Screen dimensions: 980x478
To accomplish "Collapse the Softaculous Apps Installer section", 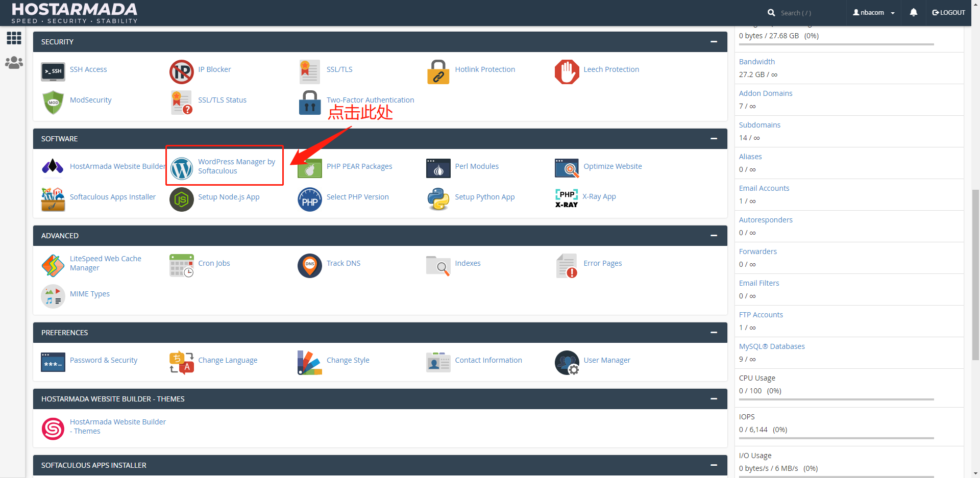I will (x=714, y=465).
